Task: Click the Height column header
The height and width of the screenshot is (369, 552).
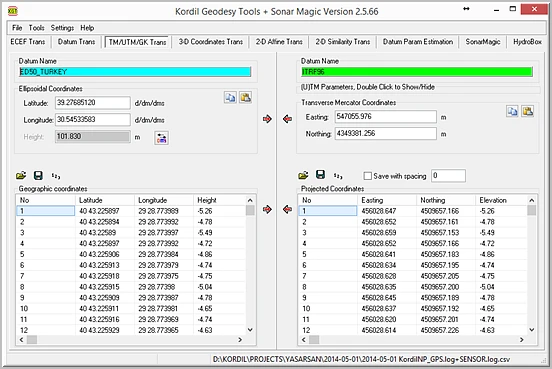Action: (x=220, y=200)
